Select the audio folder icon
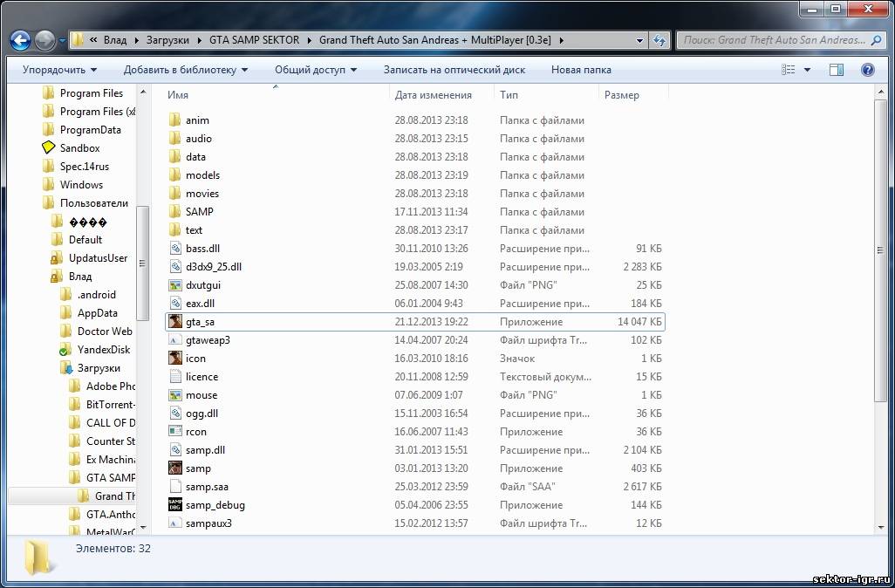 coord(175,139)
